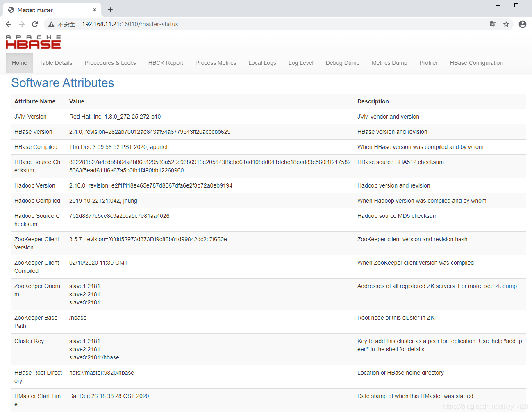The width and height of the screenshot is (532, 414).
Task: Click the not-secure warning triangle icon
Action: tap(51, 24)
